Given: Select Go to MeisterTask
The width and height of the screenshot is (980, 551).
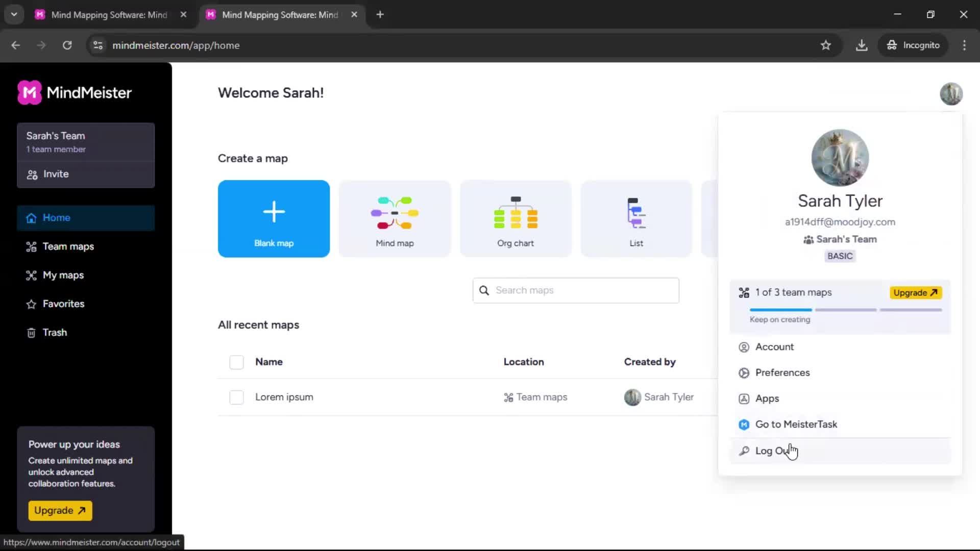Looking at the screenshot, I should point(840,424).
